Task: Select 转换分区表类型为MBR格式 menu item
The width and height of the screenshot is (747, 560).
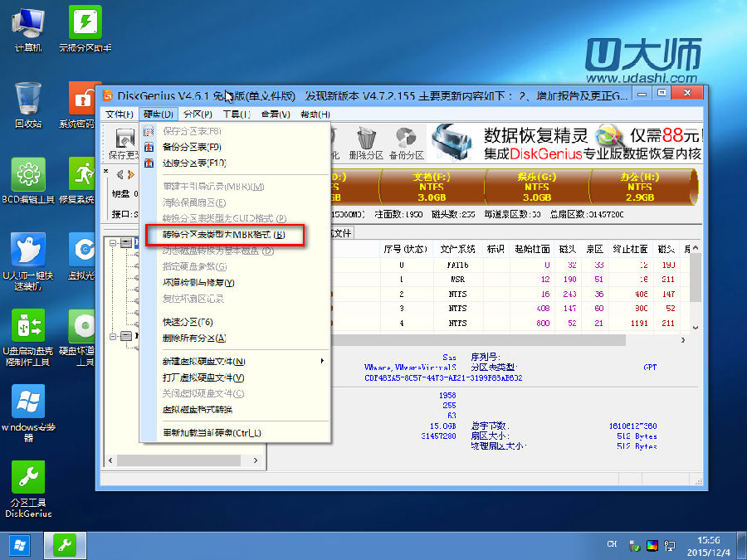Action: [236, 234]
